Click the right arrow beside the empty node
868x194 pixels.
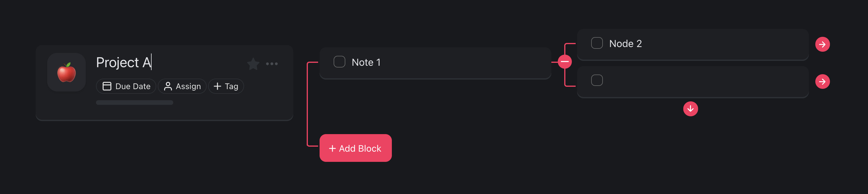click(x=822, y=81)
